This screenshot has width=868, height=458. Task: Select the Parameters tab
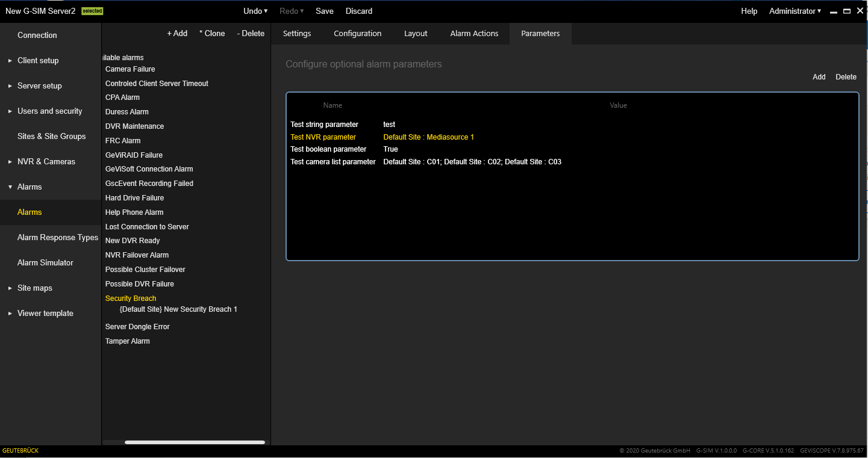(540, 34)
